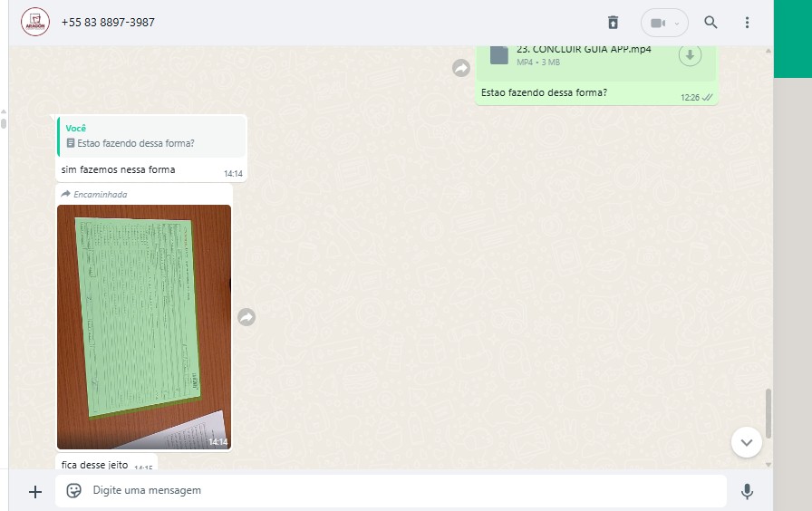Forward the received photo message
812x511 pixels.
(x=246, y=317)
